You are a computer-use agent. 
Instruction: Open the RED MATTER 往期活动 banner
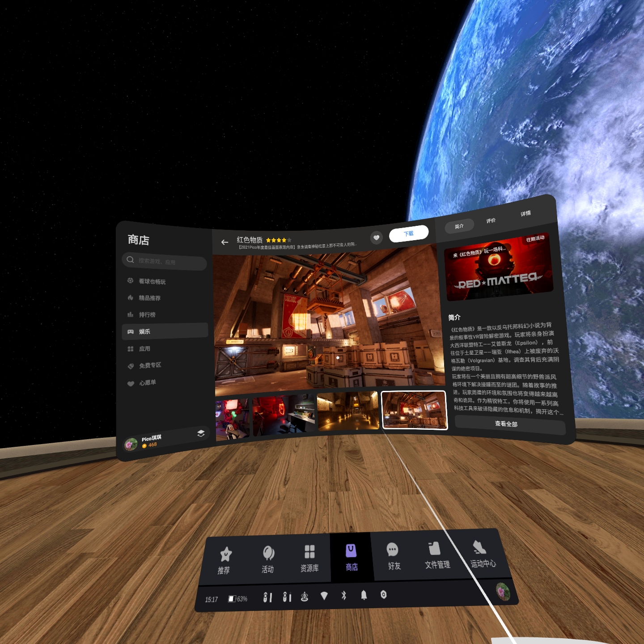[499, 267]
